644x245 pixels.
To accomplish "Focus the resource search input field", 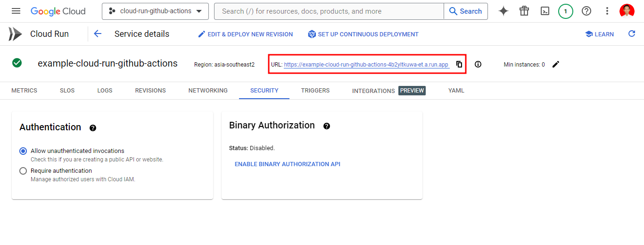I will [329, 11].
